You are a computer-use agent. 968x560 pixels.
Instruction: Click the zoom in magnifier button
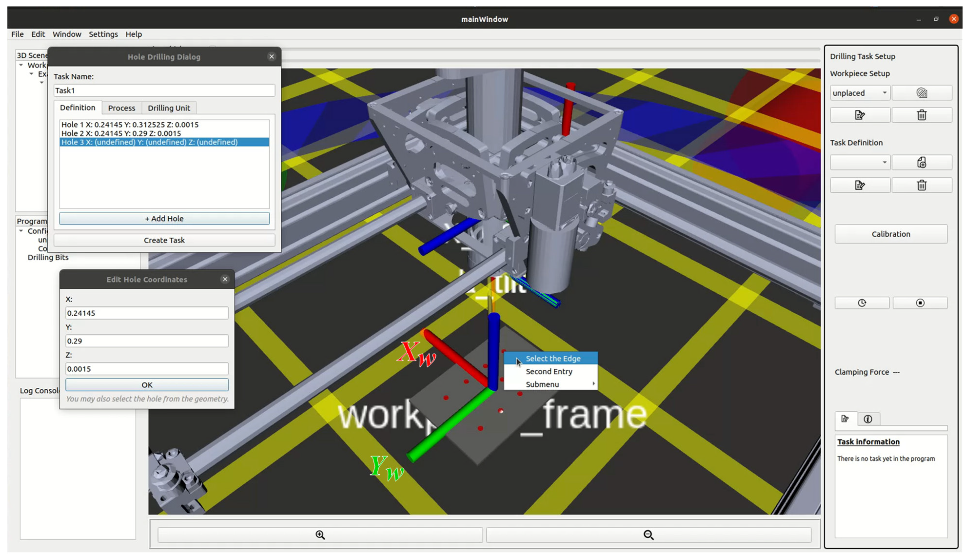[x=320, y=535]
